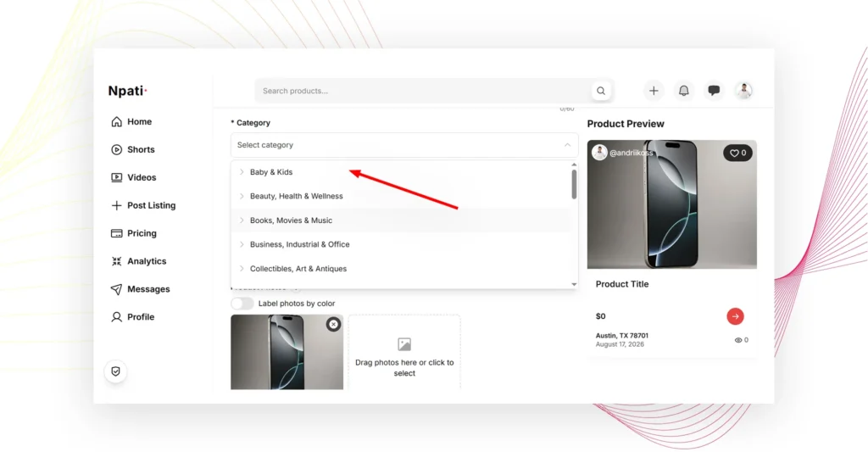Open the chat bubble icon
The height and width of the screenshot is (452, 868).
714,90
